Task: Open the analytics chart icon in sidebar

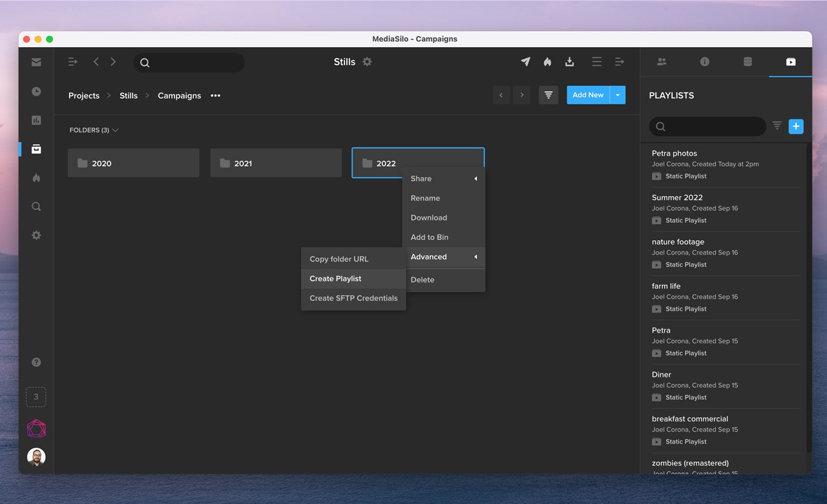Action: click(36, 120)
